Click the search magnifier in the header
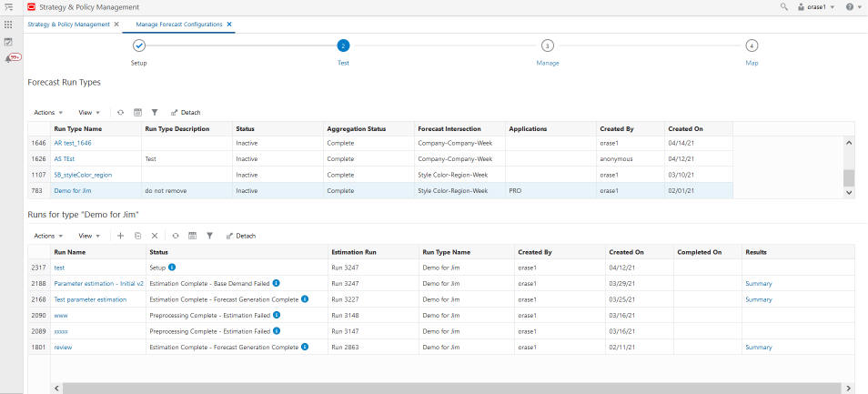868x394 pixels. coord(784,7)
